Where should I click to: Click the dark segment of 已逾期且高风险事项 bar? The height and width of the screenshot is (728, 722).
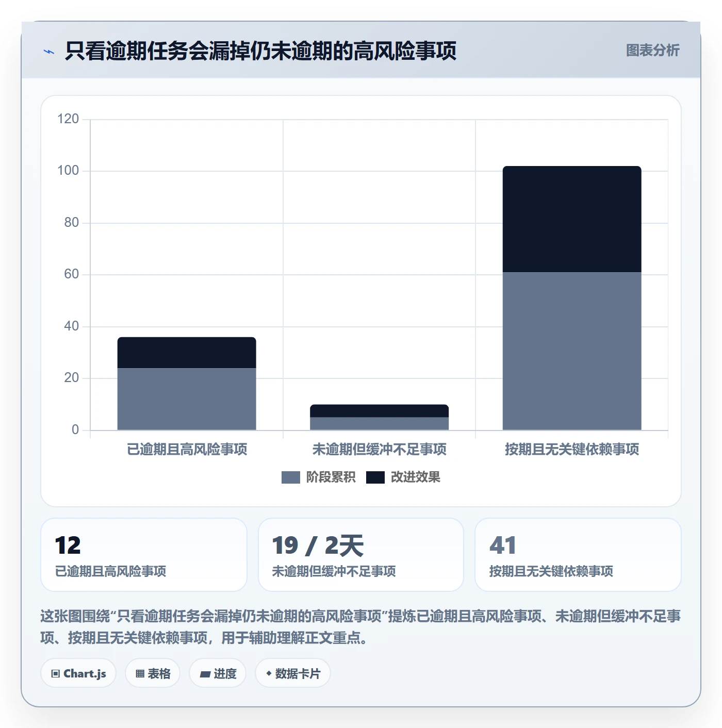(x=187, y=353)
